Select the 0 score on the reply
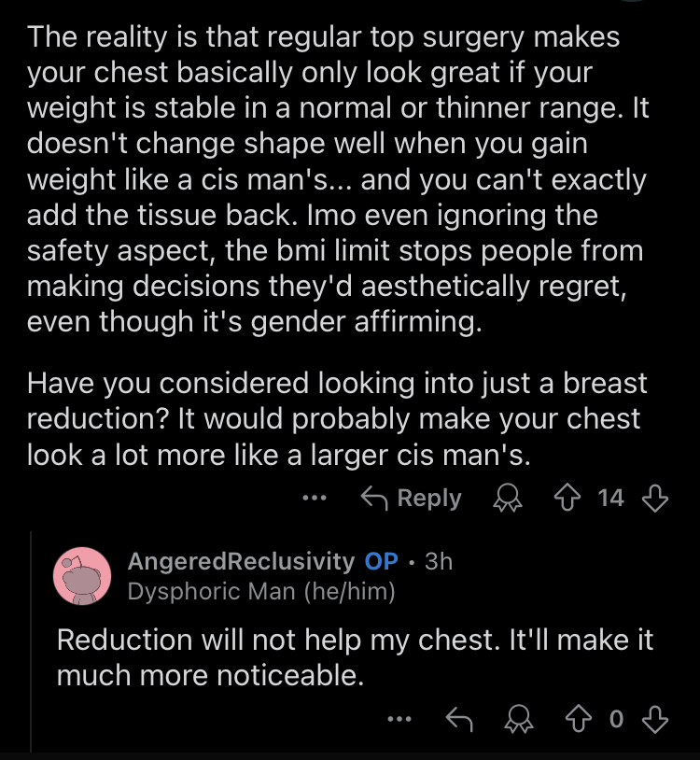Screen dimensions: 700x760 click(616, 719)
